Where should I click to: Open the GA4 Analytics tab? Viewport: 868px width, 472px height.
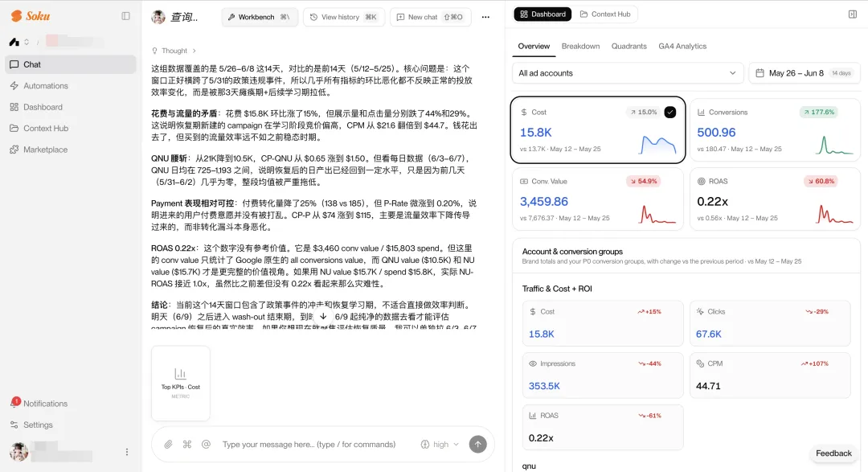(682, 46)
